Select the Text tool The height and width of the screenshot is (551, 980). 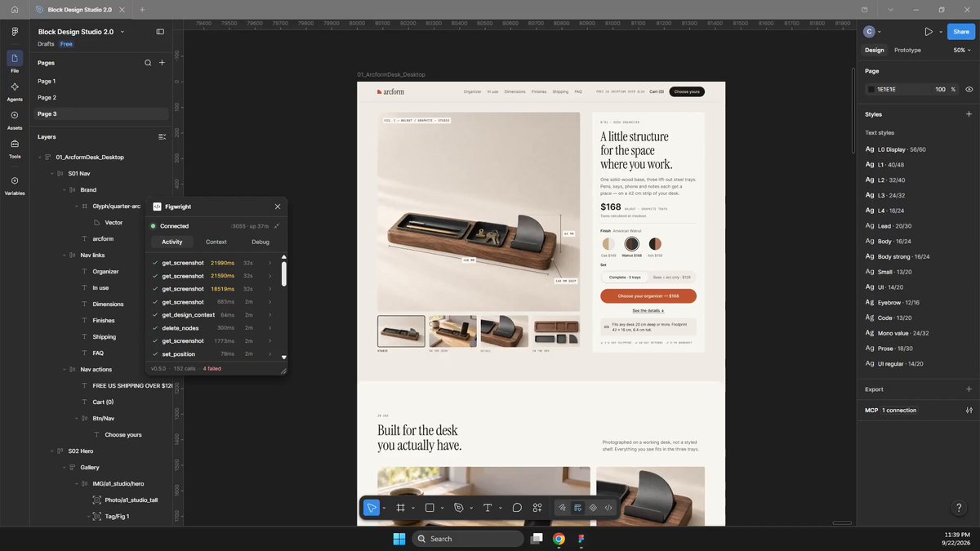(488, 508)
